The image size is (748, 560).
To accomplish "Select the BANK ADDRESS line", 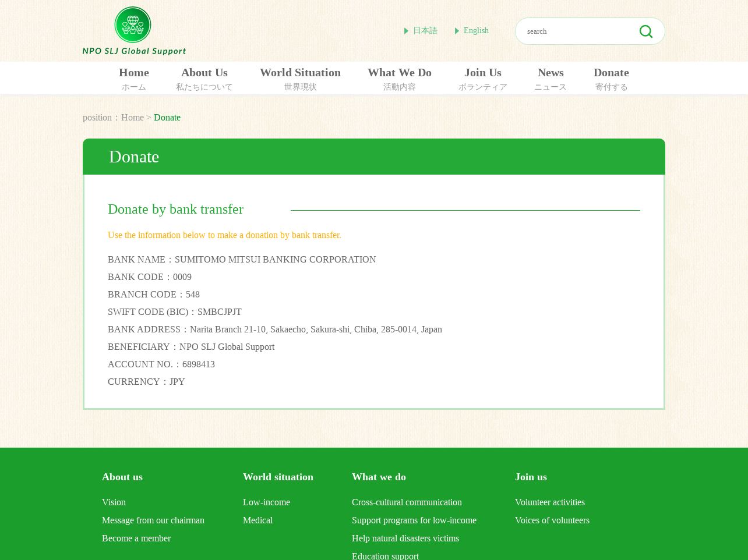I will tap(275, 329).
